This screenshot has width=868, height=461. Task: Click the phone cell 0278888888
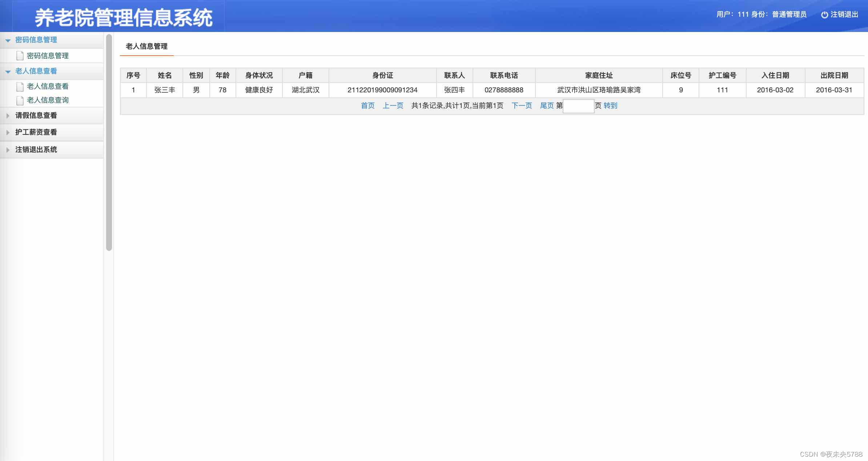point(504,90)
